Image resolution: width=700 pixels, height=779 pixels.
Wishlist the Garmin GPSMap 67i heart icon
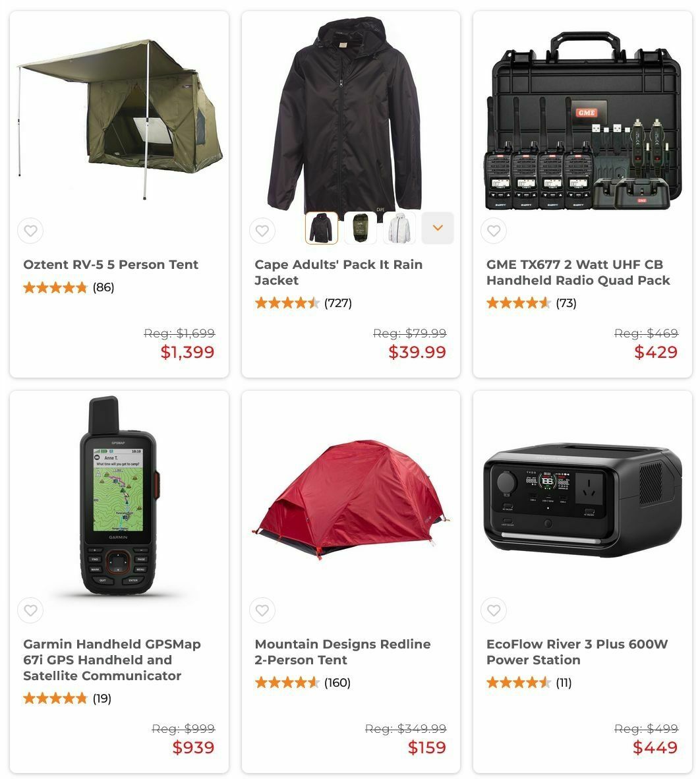click(30, 610)
